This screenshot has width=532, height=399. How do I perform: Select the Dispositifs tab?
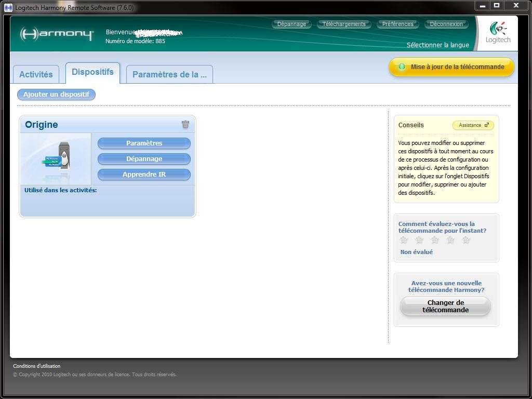tap(92, 73)
